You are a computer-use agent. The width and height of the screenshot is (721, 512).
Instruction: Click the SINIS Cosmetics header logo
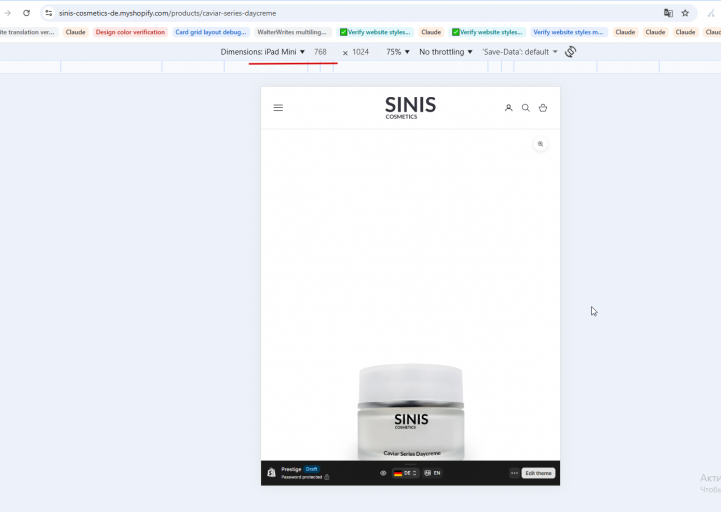tap(410, 108)
